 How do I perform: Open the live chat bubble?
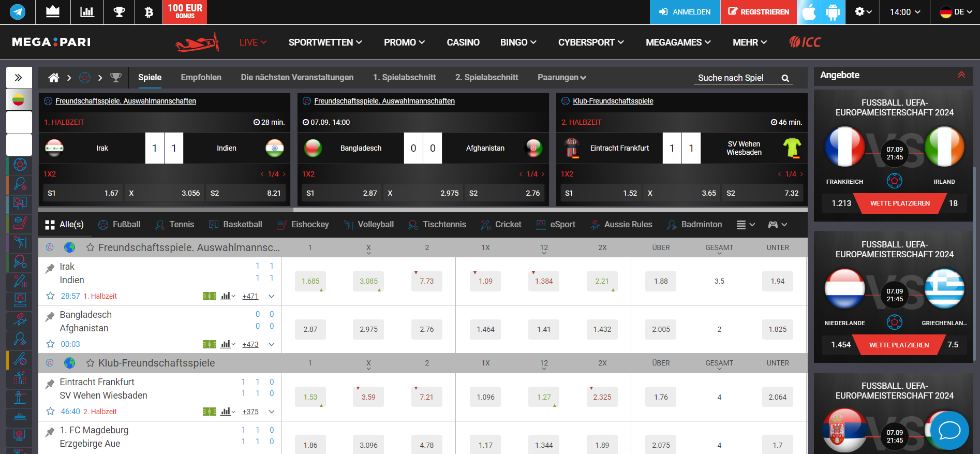point(949,430)
